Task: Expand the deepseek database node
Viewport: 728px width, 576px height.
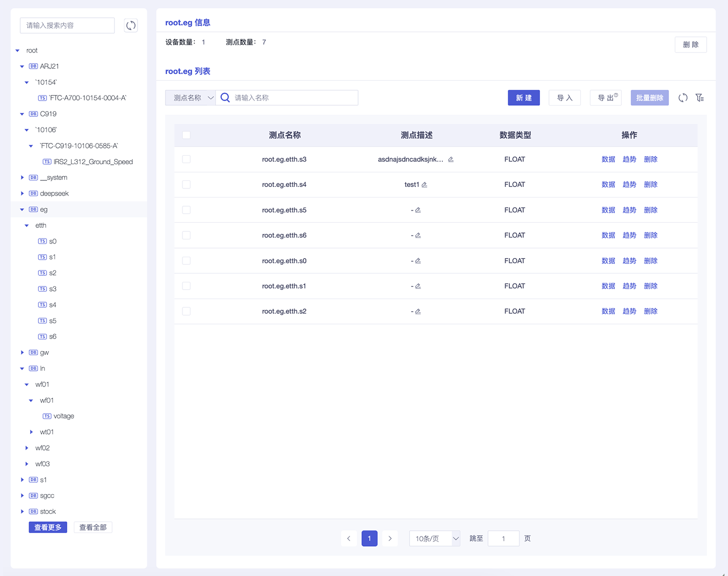Action: pos(22,194)
